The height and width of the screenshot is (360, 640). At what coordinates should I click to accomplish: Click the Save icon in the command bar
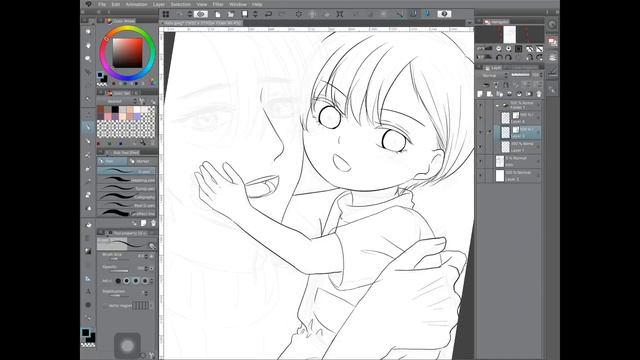click(x=244, y=14)
